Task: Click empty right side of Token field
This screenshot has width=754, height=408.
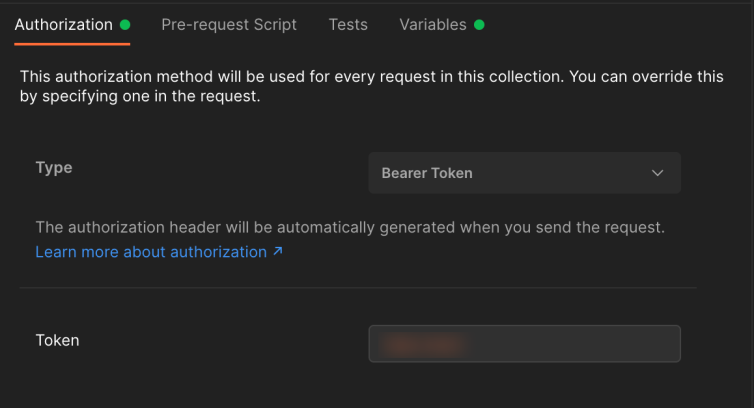Action: click(600, 343)
